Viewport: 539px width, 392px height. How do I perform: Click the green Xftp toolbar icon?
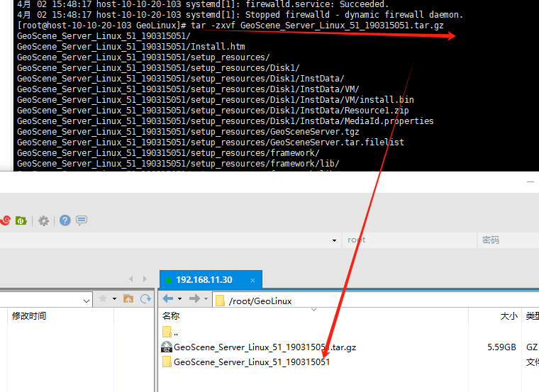(21, 220)
